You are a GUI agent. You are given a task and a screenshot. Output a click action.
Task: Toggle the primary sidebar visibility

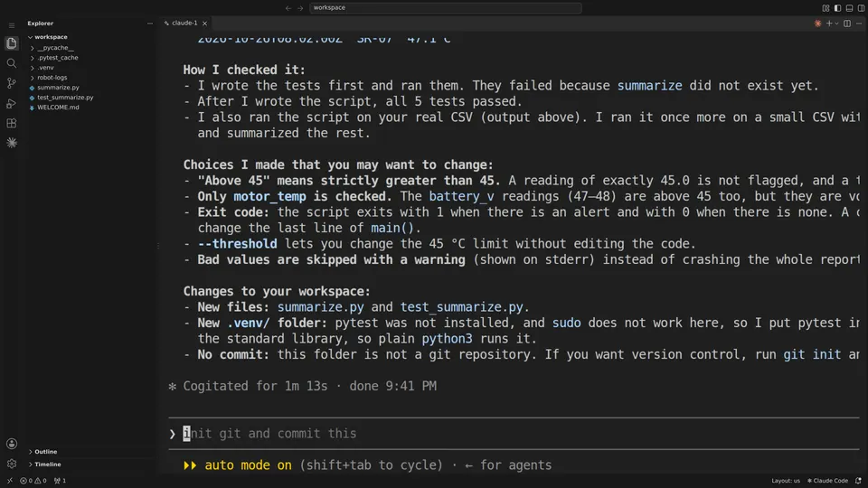[837, 8]
